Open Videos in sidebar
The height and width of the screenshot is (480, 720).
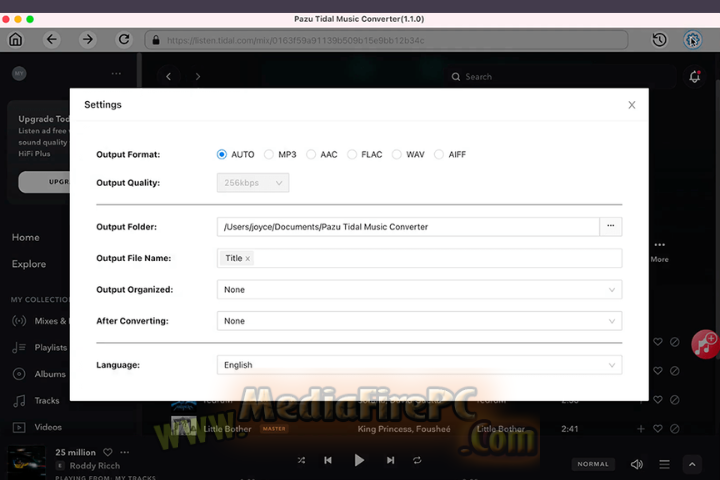pos(37,427)
